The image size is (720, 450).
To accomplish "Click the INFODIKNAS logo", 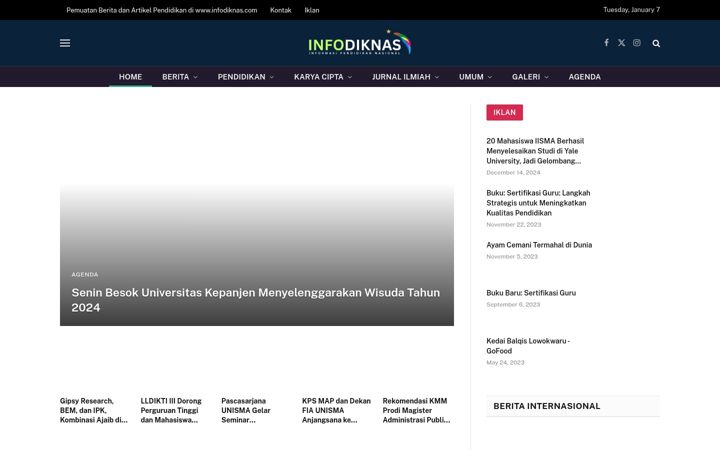I will tap(360, 43).
